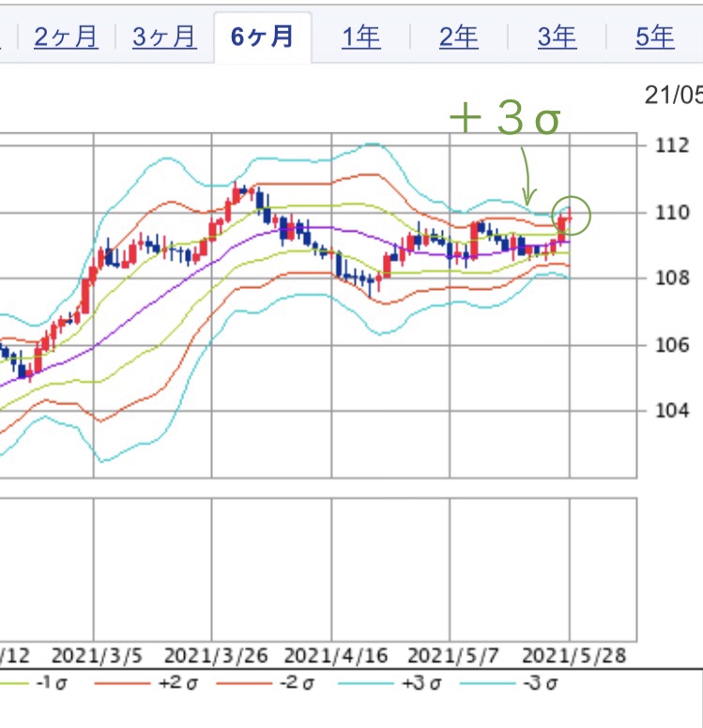Click the 2021/4/16 date label
This screenshot has height=728, width=703.
click(x=335, y=656)
